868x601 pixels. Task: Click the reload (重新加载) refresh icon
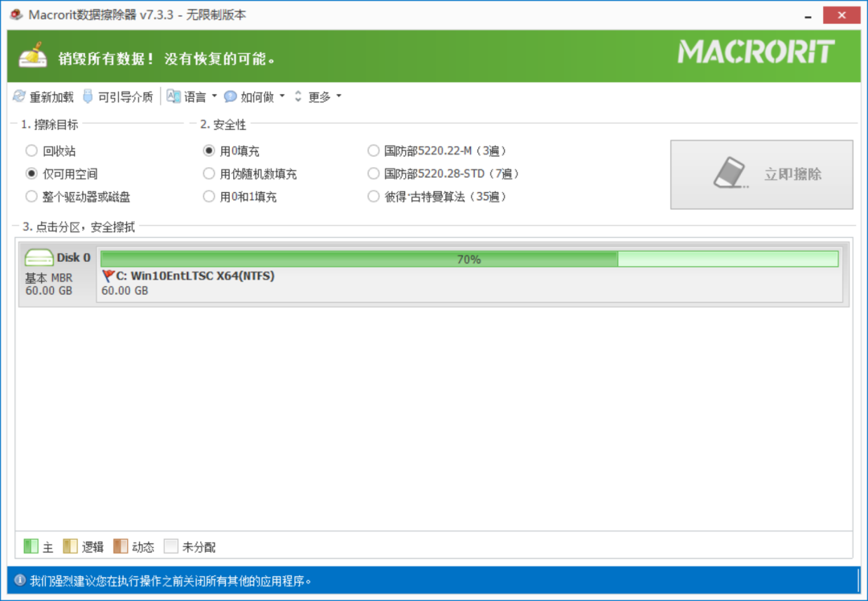[x=18, y=96]
